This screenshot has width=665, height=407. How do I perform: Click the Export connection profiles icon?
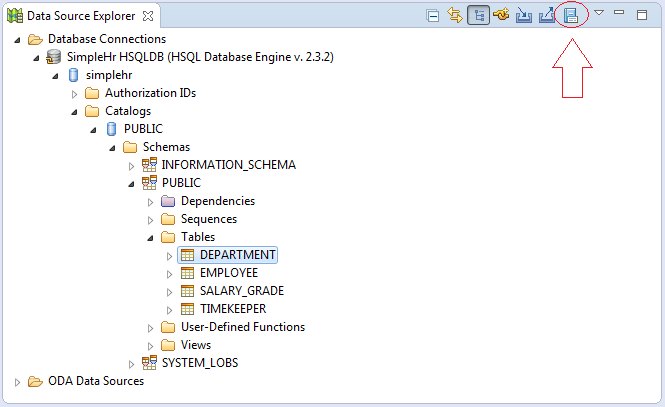[547, 16]
